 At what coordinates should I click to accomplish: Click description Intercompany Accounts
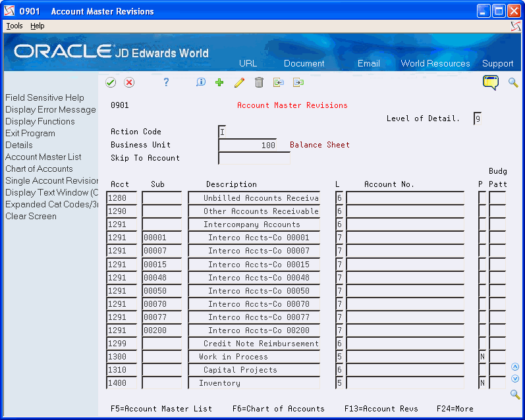tap(254, 224)
